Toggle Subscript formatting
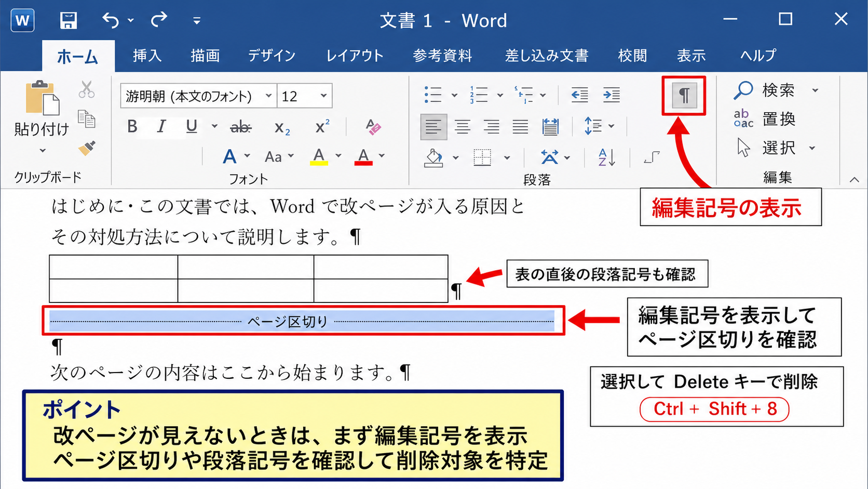Image resolution: width=868 pixels, height=489 pixels. [282, 127]
